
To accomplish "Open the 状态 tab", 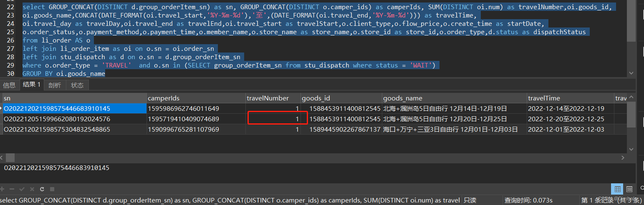I will 77,85.
